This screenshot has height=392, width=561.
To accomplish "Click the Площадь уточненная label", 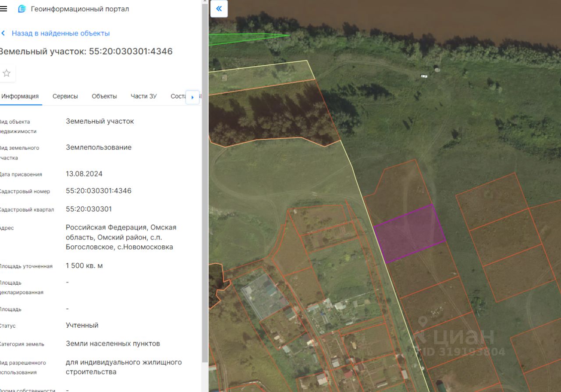I will pos(26,266).
